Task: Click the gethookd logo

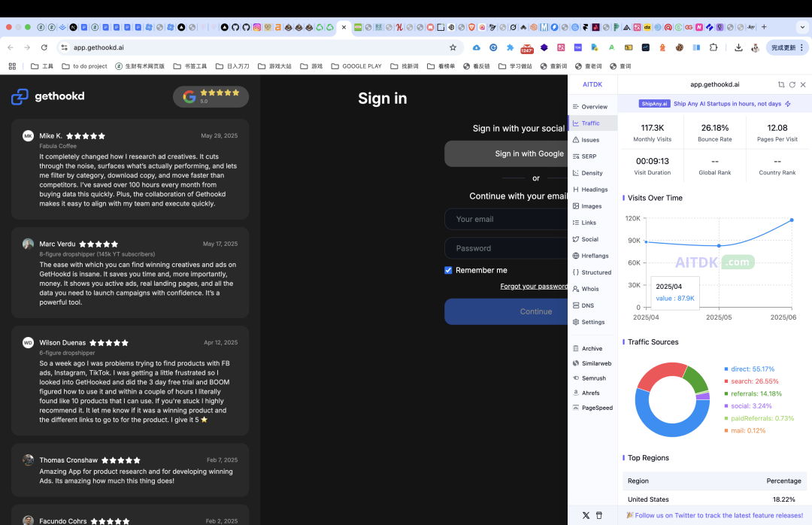Action: pyautogui.click(x=47, y=96)
